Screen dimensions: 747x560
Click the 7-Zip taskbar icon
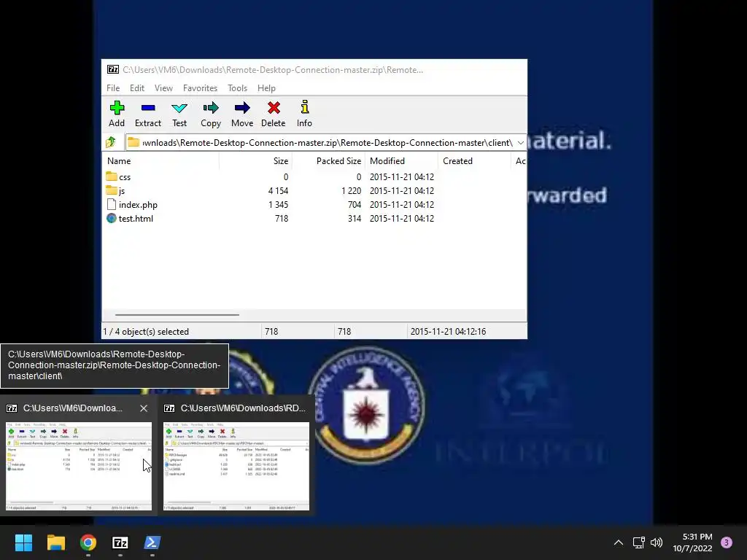tap(120, 542)
